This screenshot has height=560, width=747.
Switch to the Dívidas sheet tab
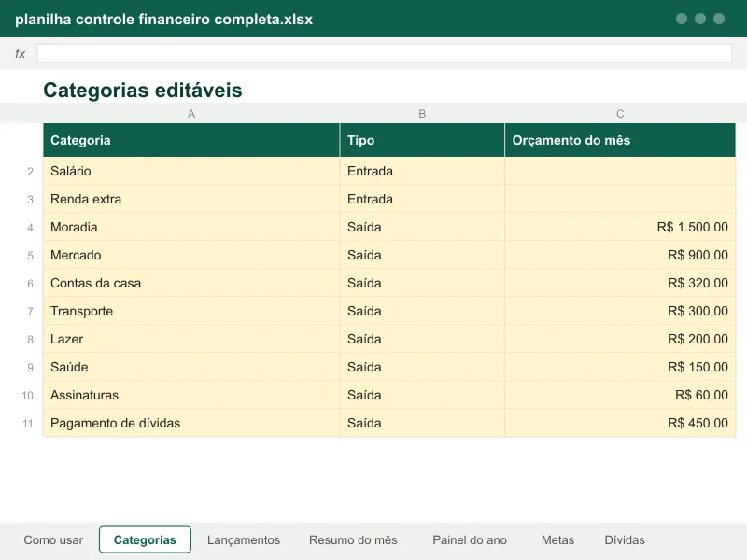point(624,539)
